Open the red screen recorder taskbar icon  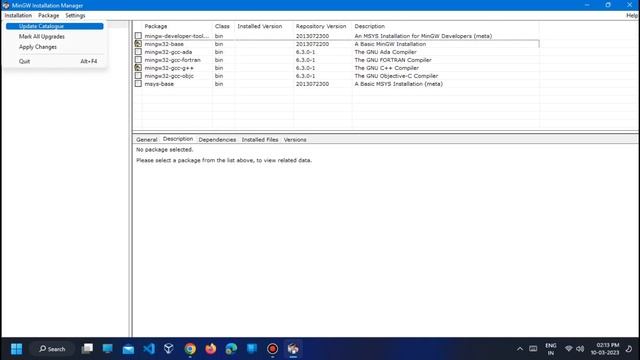pos(272,349)
